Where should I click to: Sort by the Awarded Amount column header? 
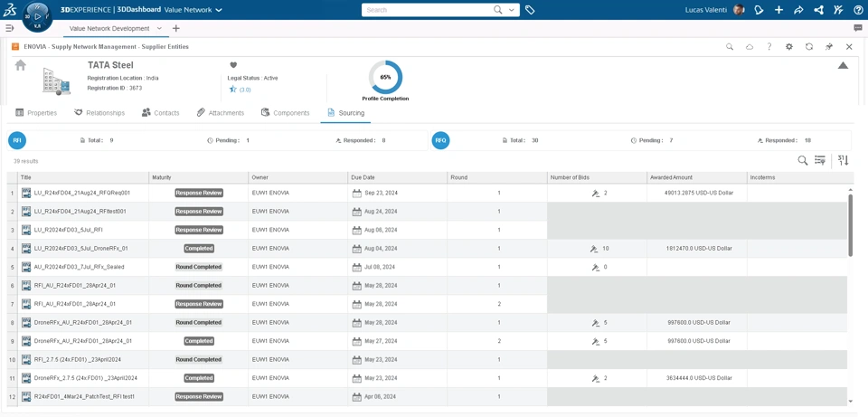697,178
